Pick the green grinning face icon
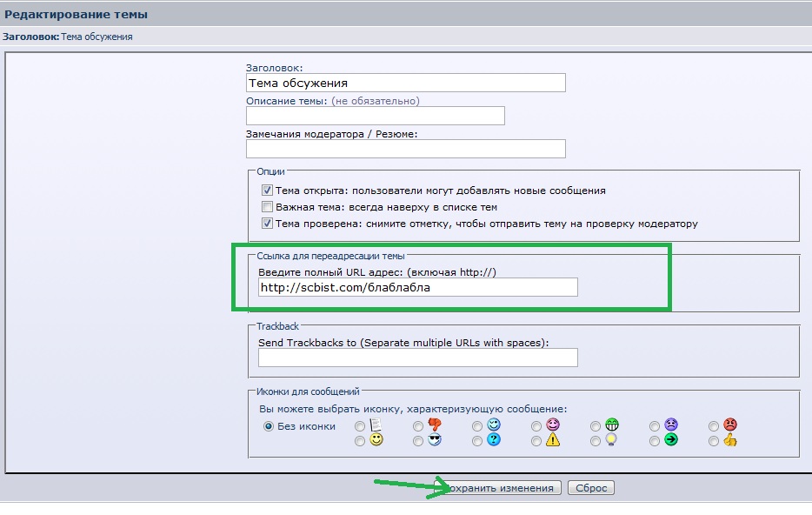 point(596,426)
